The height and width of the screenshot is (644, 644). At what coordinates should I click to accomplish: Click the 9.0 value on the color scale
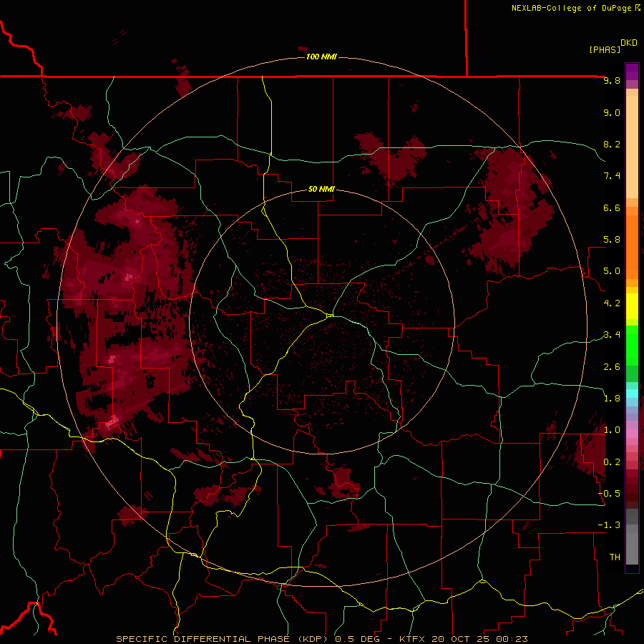[x=612, y=112]
